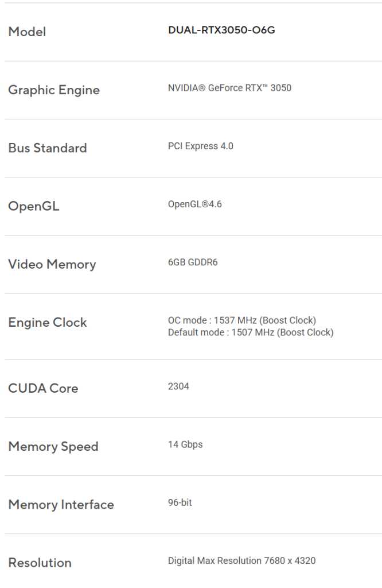Click the Memory Interface label

point(61,505)
